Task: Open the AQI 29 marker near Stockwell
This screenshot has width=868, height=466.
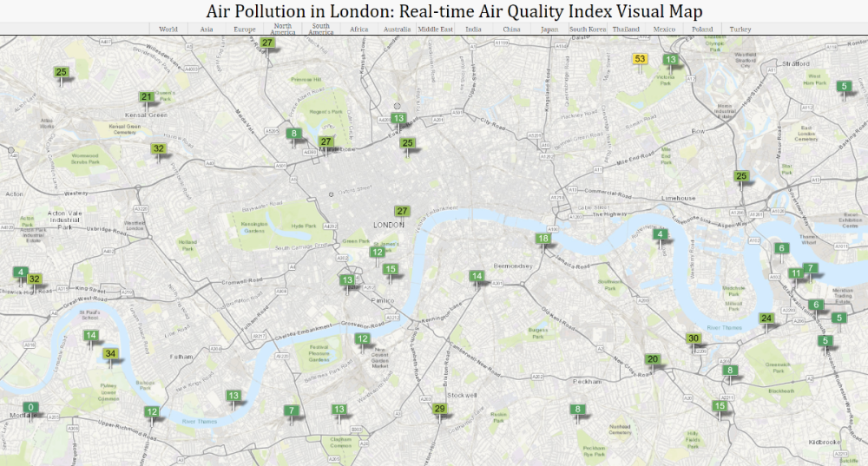Action: coord(440,409)
